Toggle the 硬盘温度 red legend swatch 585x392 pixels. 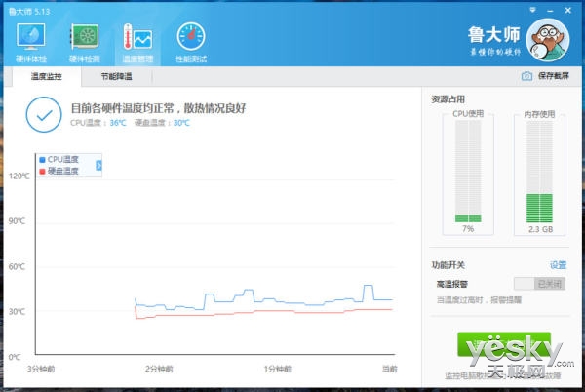click(x=42, y=172)
